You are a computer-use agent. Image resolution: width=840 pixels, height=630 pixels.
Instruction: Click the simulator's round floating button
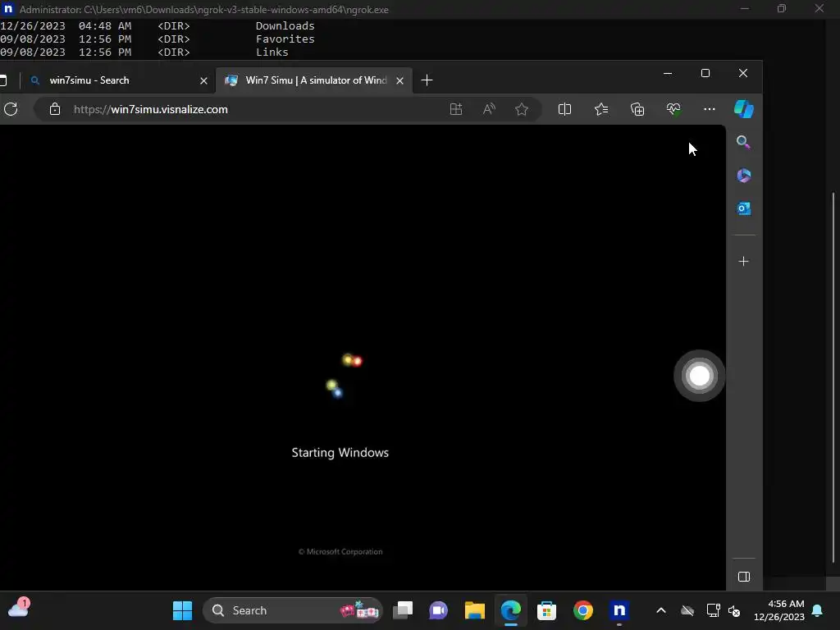click(699, 376)
